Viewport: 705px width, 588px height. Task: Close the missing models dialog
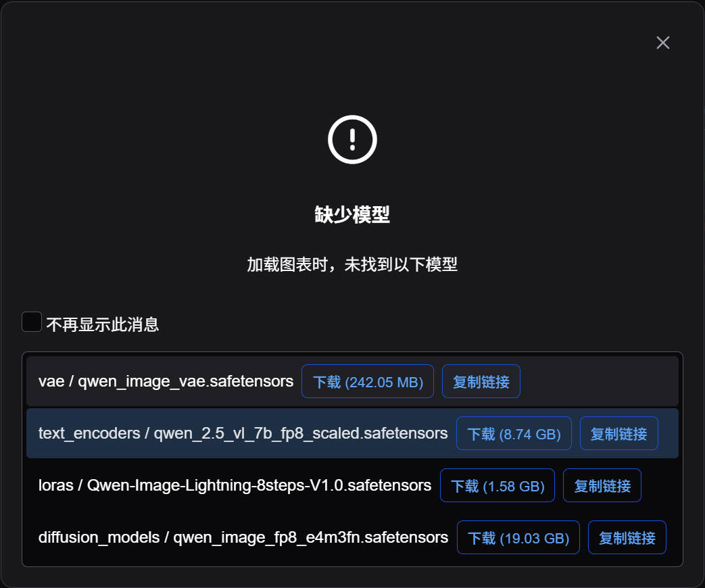[x=662, y=43]
